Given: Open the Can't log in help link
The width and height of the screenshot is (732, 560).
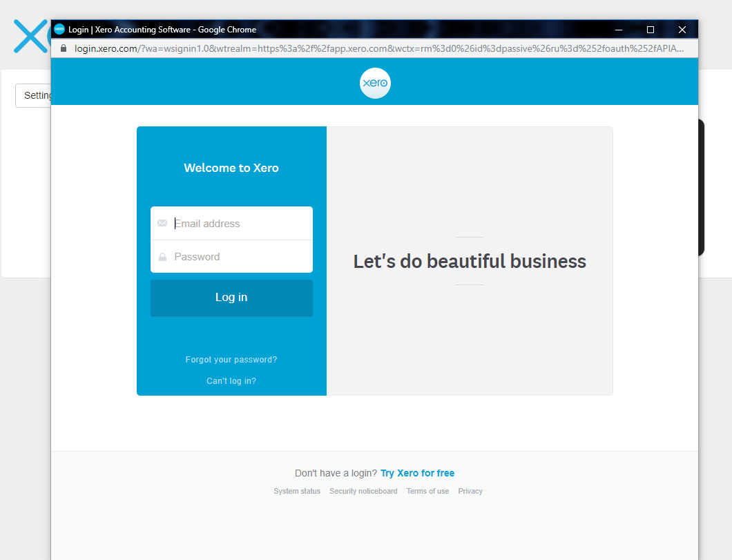Looking at the screenshot, I should (x=231, y=381).
